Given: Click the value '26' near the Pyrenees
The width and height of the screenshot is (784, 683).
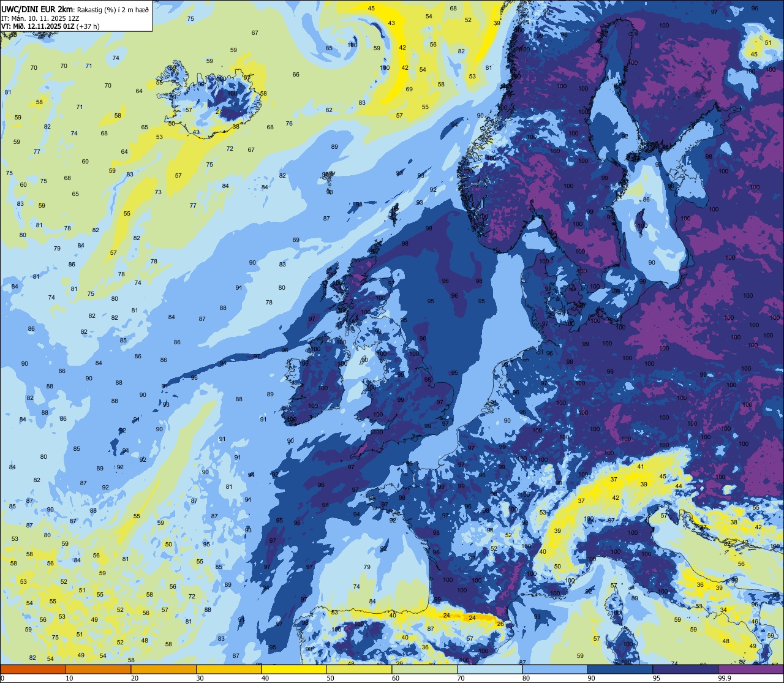Looking at the screenshot, I should pos(500,624).
